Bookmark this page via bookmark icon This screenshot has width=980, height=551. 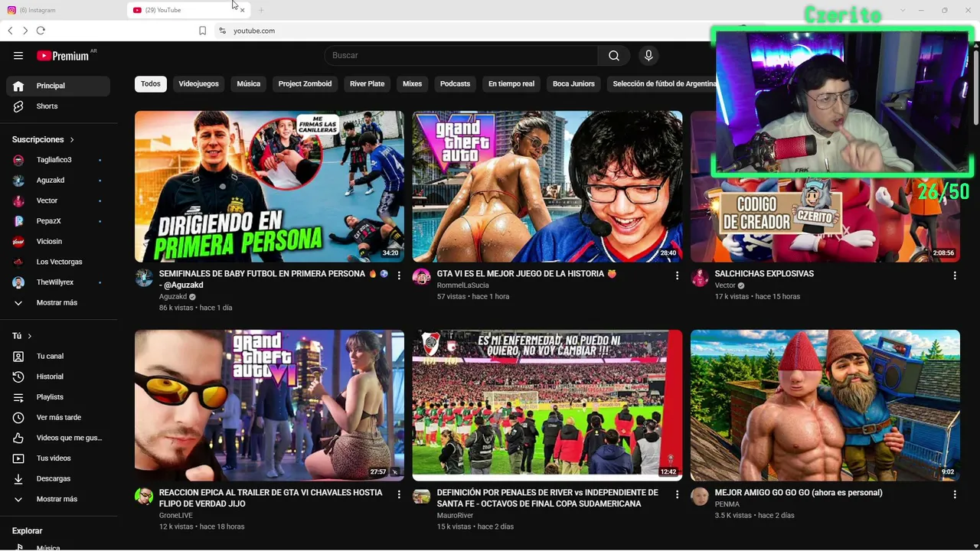pos(202,31)
